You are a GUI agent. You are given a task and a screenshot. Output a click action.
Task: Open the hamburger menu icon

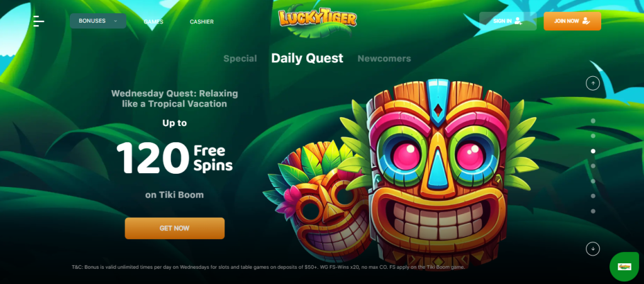[x=38, y=21]
